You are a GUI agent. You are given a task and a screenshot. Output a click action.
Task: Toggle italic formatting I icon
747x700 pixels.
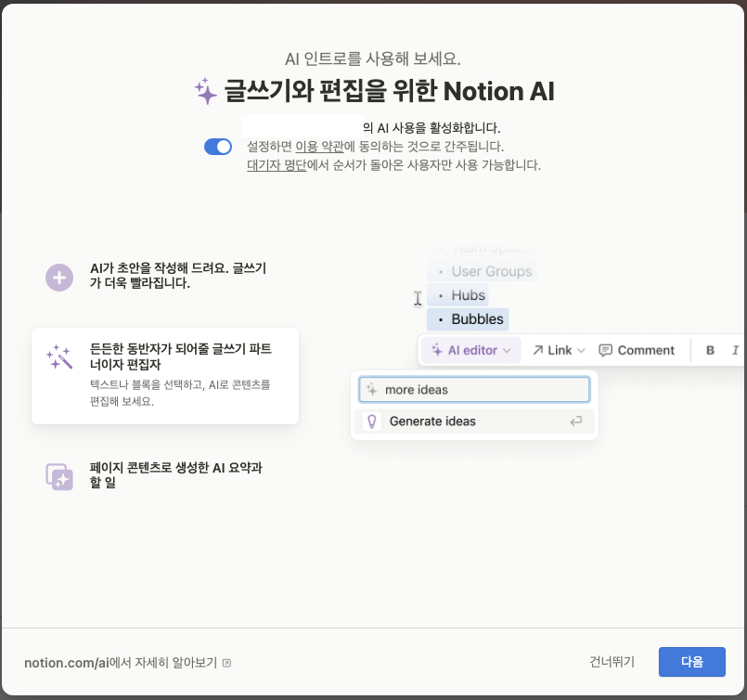tap(735, 350)
